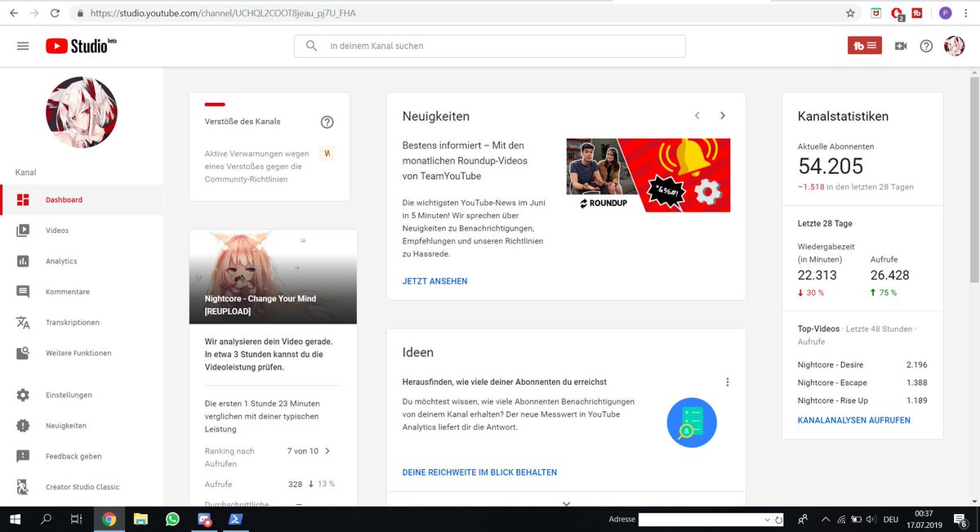Click the Analytics bar chart icon

tap(23, 261)
